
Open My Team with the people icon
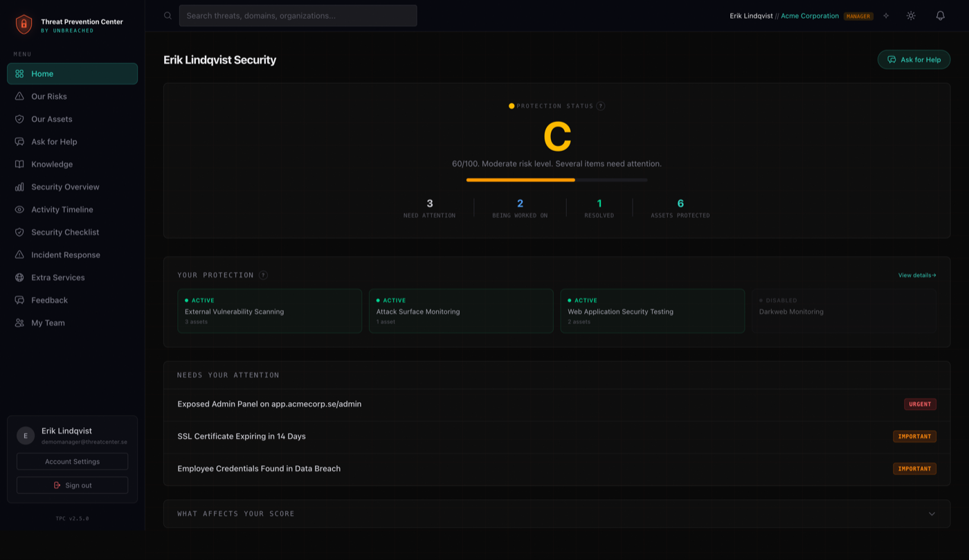pos(19,323)
